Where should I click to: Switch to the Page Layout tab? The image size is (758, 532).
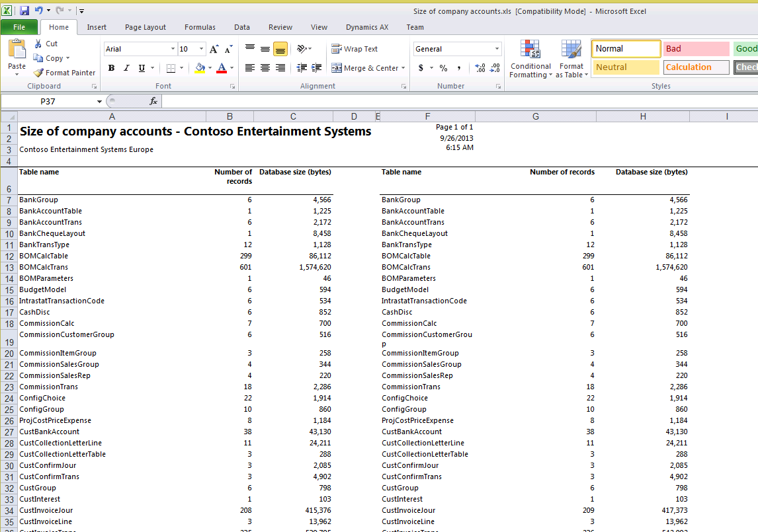[146, 27]
